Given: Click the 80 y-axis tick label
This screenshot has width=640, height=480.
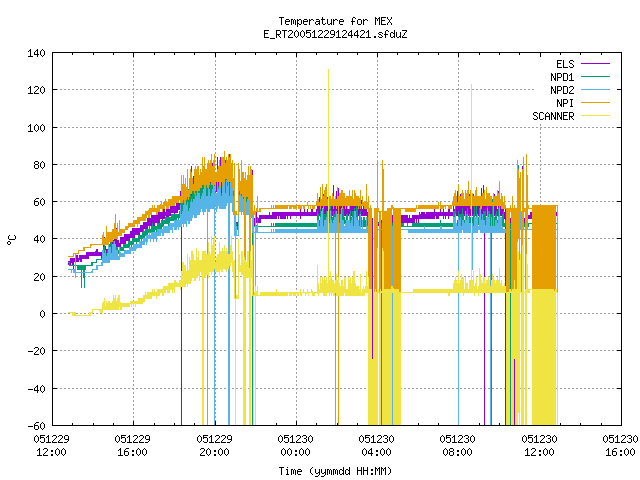Looking at the screenshot, I should [40, 165].
